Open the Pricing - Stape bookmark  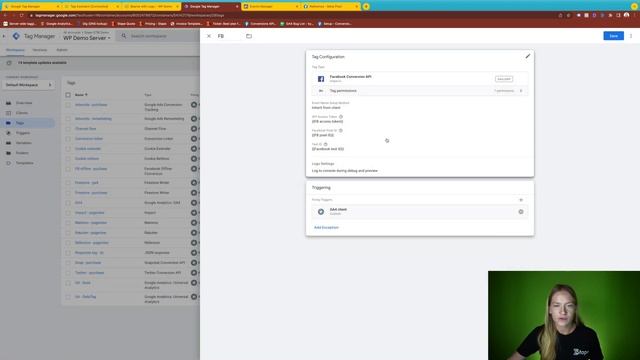pos(153,24)
